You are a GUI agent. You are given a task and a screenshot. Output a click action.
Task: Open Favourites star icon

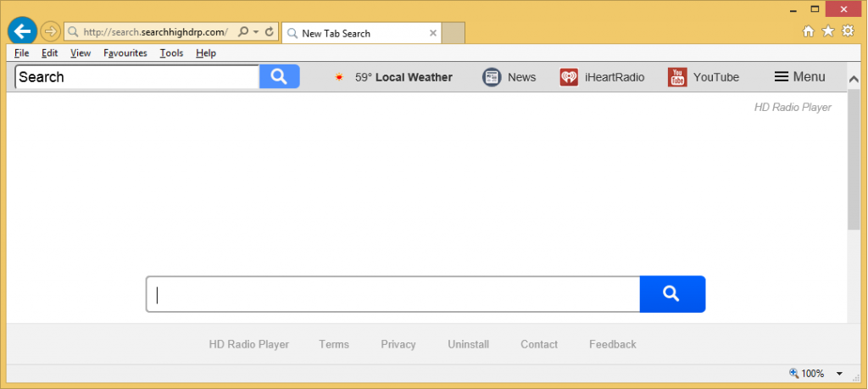(828, 31)
